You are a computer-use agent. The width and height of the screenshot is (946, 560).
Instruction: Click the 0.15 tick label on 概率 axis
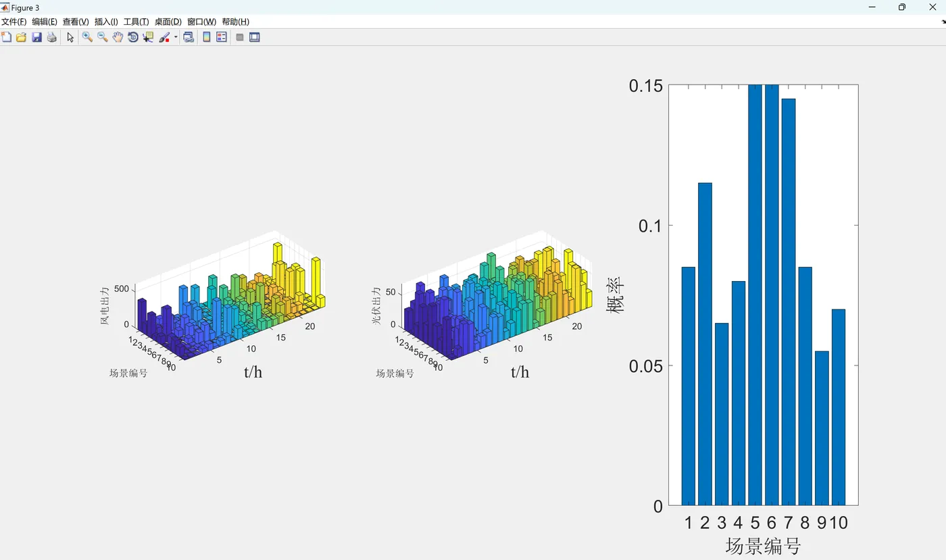(x=645, y=86)
